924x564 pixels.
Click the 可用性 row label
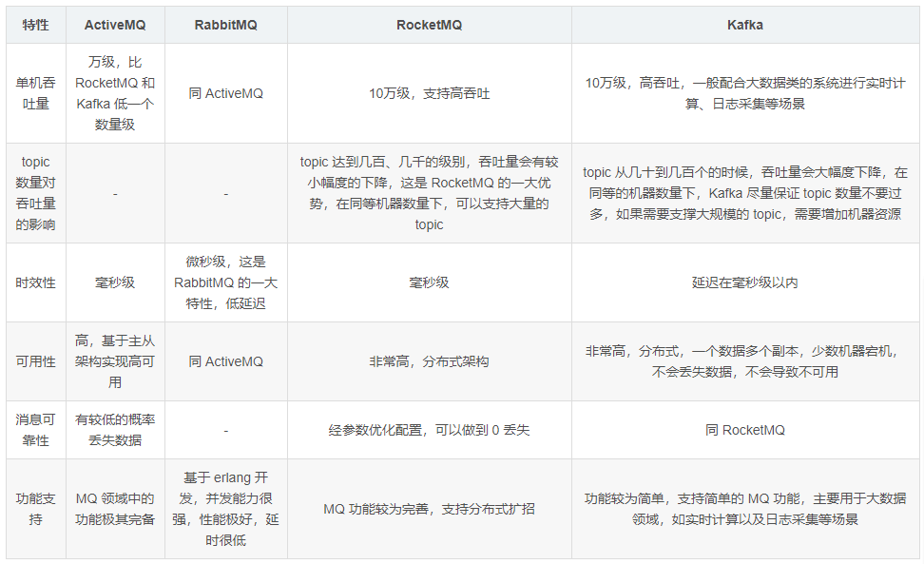coord(35,361)
